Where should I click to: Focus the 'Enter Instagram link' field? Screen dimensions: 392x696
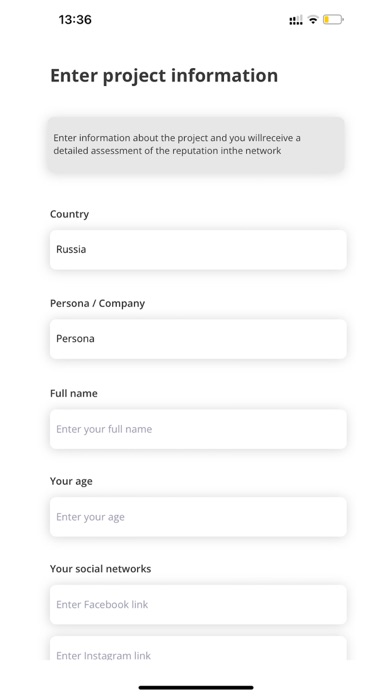tap(198, 648)
